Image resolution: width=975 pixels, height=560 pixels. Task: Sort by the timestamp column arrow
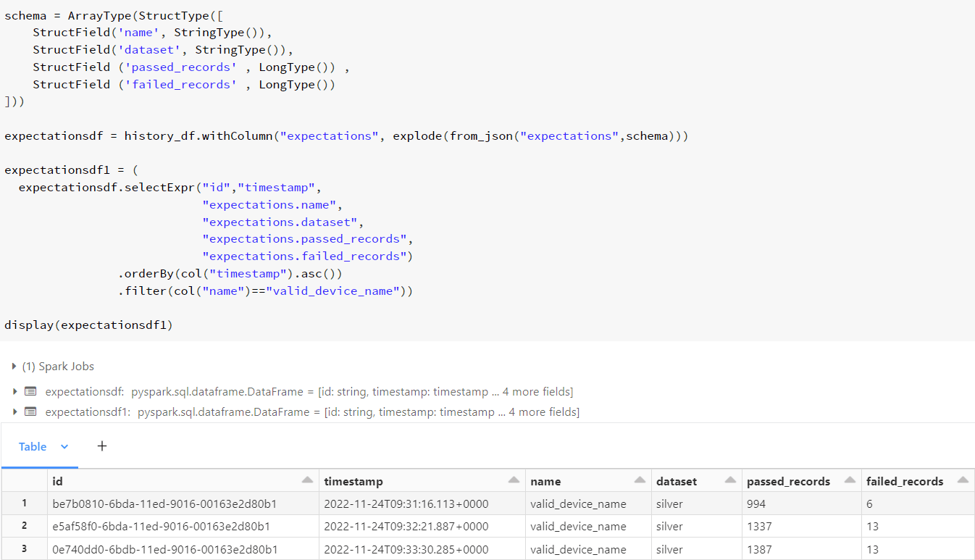click(514, 481)
